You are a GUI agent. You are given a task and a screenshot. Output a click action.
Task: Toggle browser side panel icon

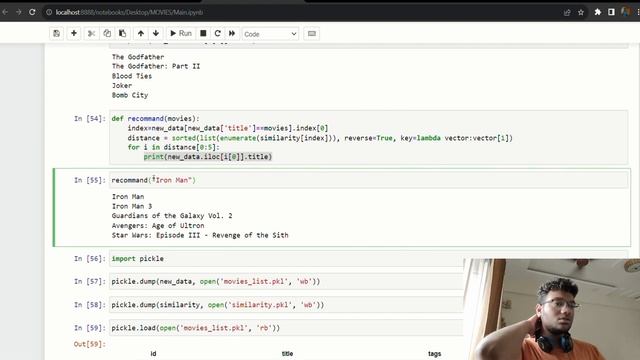pyautogui.click(x=611, y=12)
